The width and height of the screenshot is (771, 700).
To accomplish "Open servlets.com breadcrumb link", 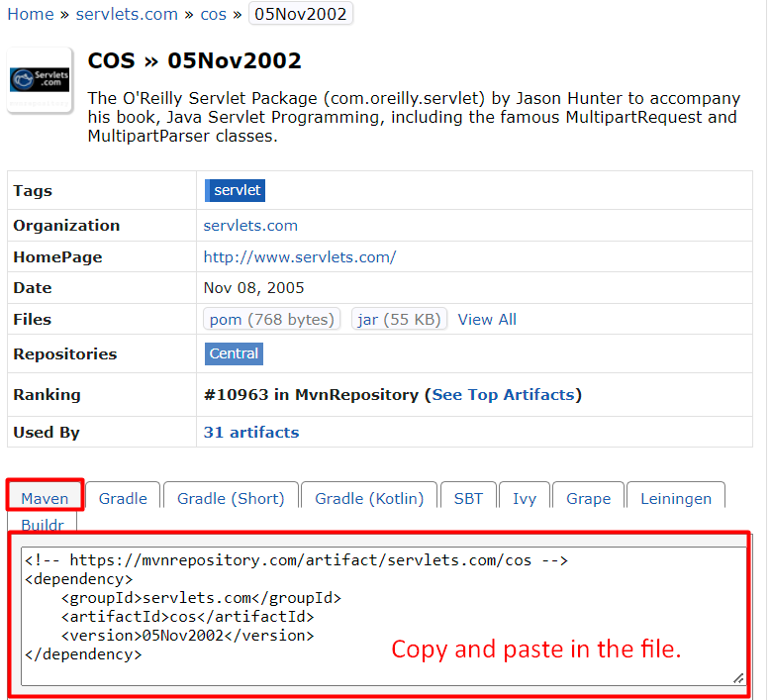I will pos(127,14).
